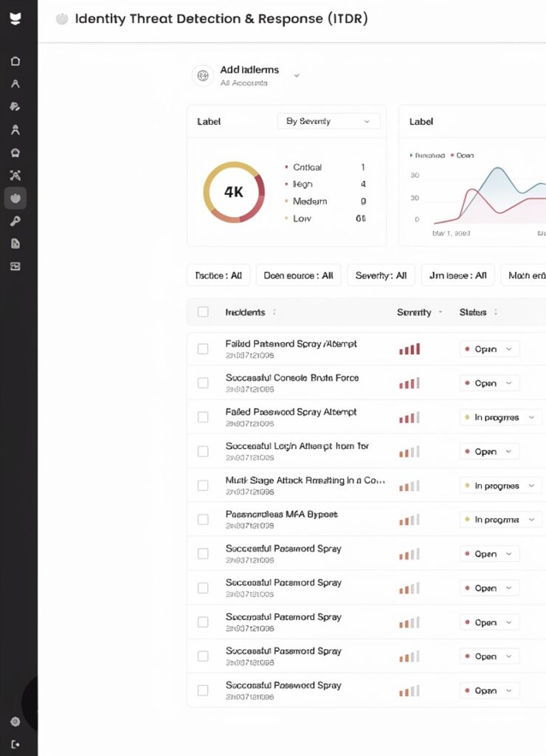
Task: Expand the All Accounts selector chevron
Action: pos(297,76)
